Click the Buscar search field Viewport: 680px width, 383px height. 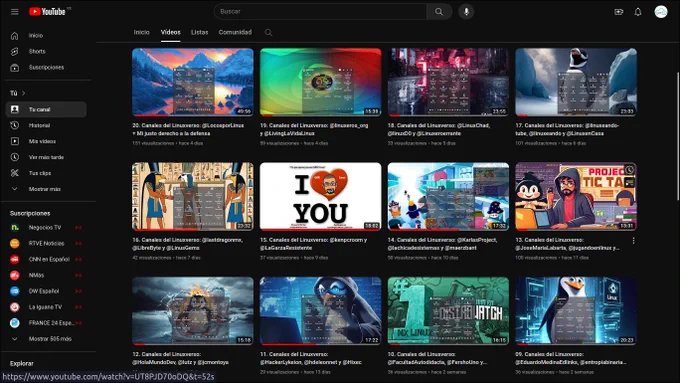[x=320, y=12]
